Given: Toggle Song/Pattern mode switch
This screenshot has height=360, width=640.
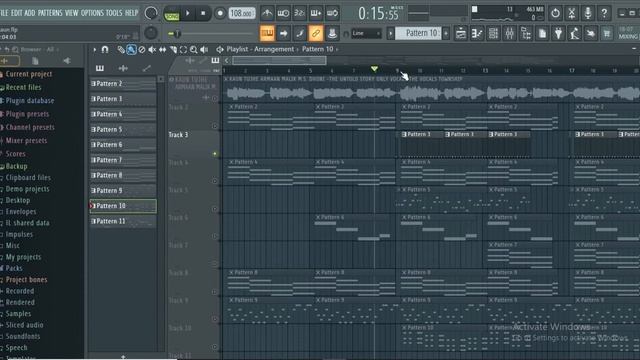Looking at the screenshot, I should [x=172, y=13].
